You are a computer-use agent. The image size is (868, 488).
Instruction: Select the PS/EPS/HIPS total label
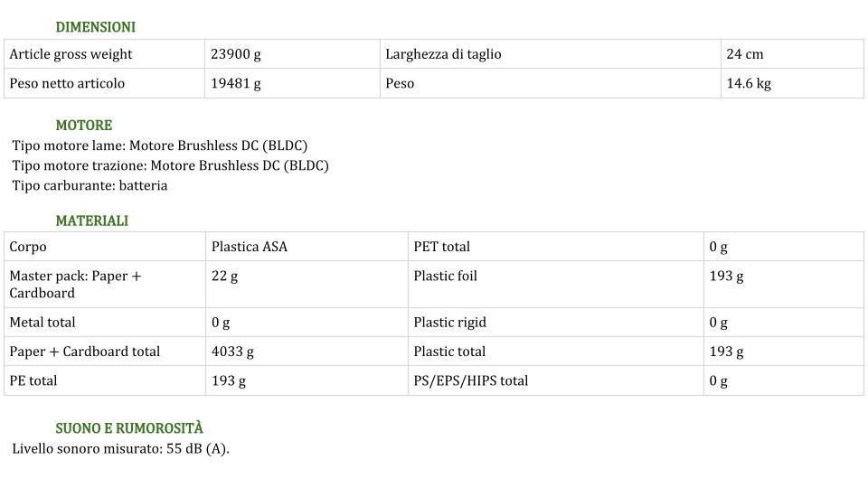tap(470, 380)
